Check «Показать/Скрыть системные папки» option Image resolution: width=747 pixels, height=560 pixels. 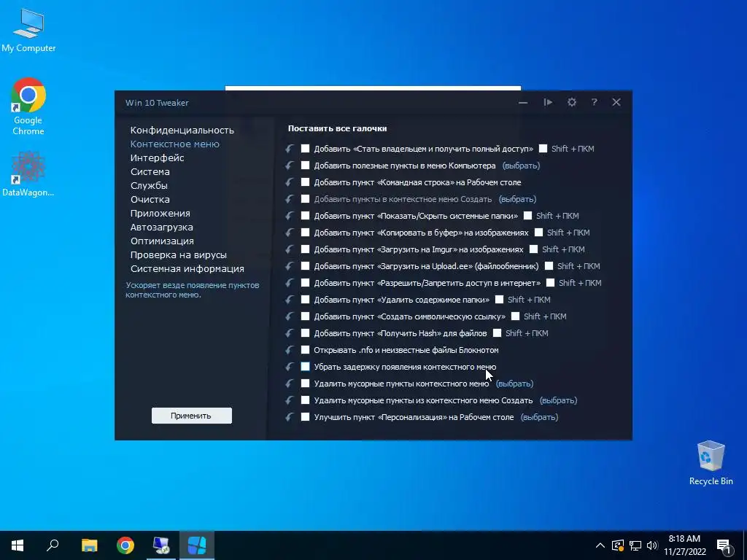point(306,216)
